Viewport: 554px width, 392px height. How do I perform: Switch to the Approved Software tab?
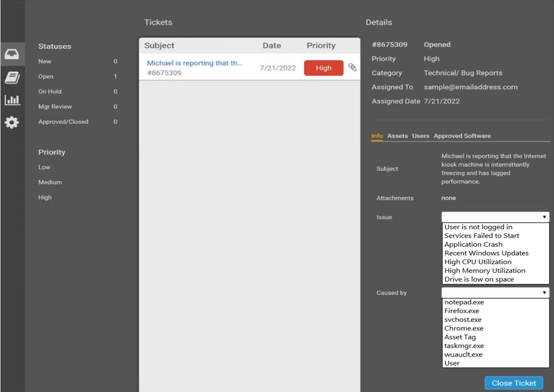coord(462,135)
